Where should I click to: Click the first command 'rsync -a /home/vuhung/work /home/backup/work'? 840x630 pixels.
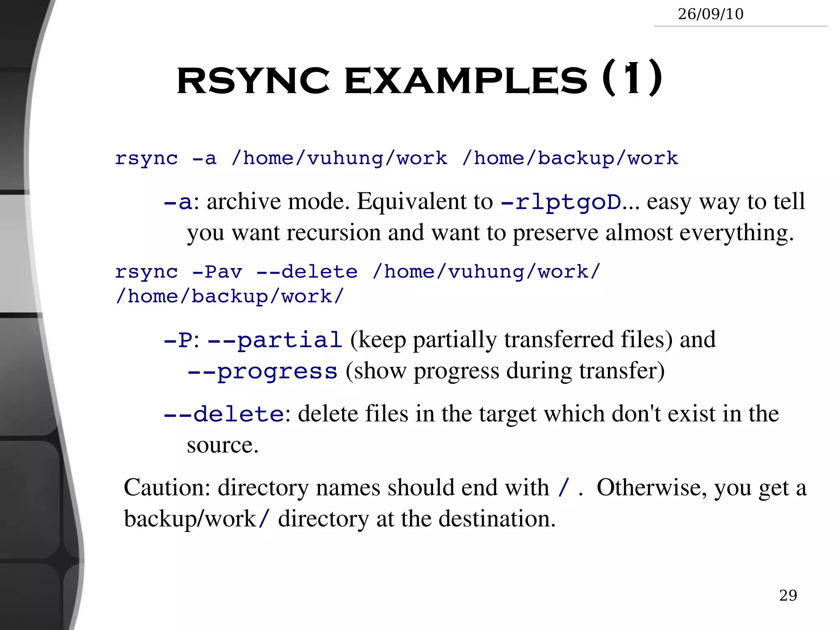tap(396, 158)
